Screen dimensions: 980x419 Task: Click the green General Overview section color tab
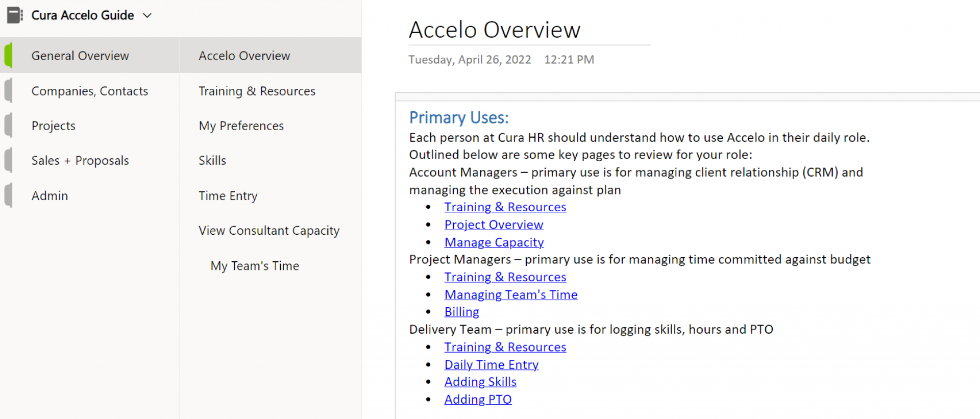click(x=8, y=56)
